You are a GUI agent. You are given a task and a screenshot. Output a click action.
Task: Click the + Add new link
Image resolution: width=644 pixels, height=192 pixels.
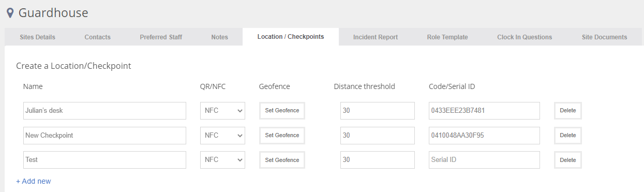pyautogui.click(x=34, y=181)
